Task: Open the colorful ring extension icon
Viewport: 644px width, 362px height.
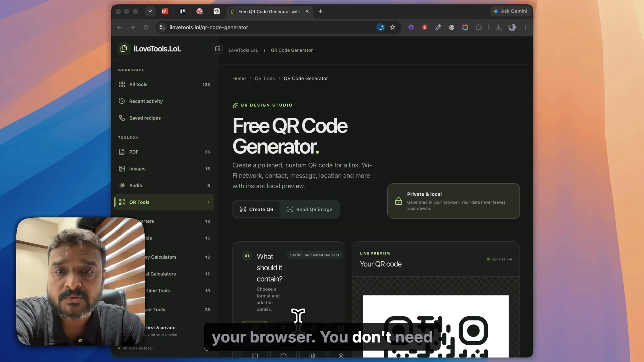Action: (x=465, y=27)
